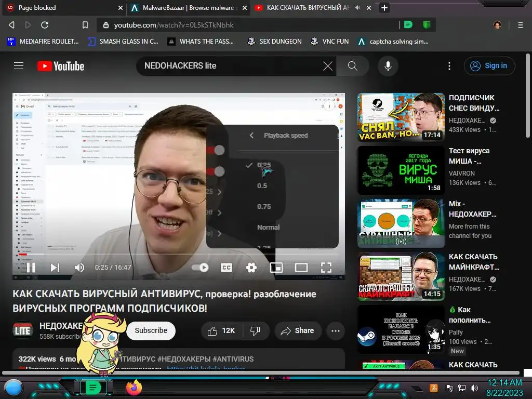Bookmark this page icon
This screenshot has width=532, height=399.
tap(85, 25)
